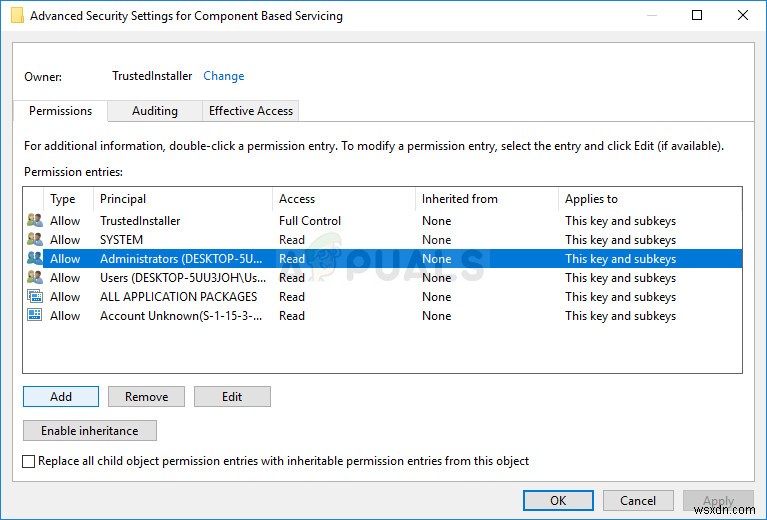Click the TrustedInstaller user group icon

(35, 221)
